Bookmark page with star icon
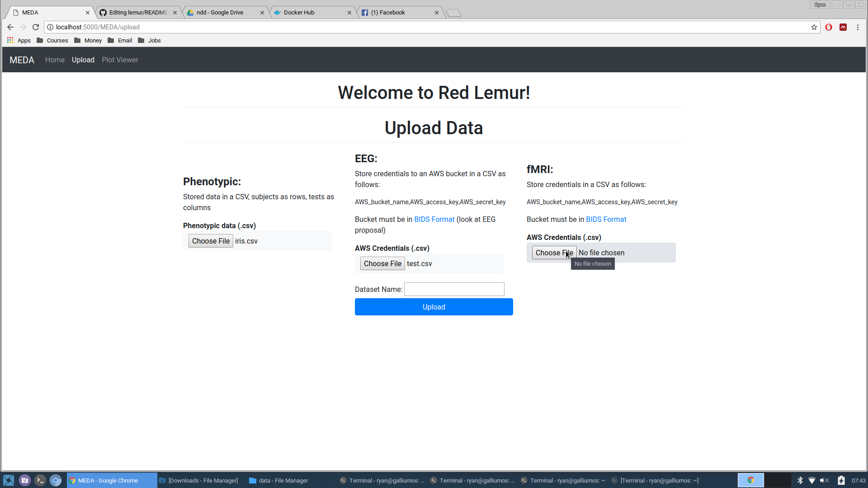 [x=814, y=27]
